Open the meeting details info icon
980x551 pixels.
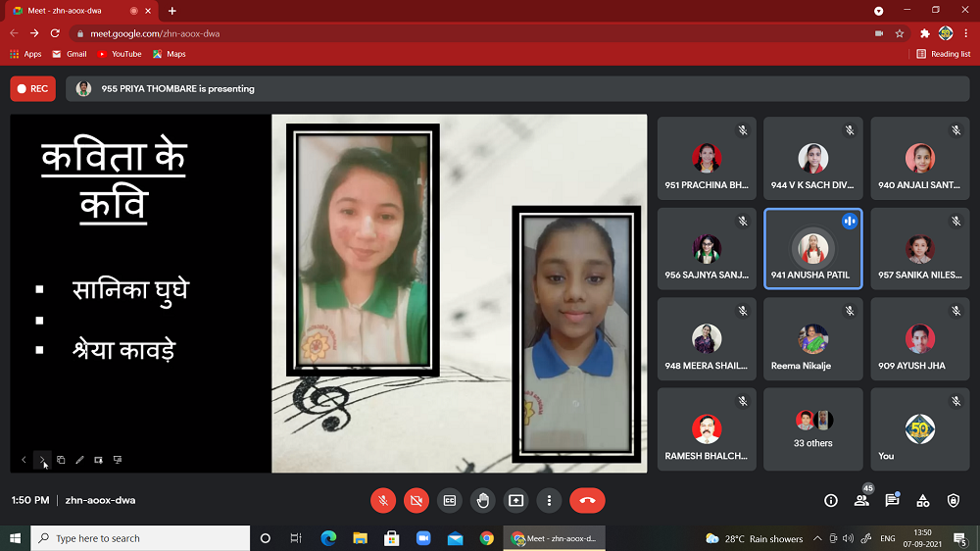pyautogui.click(x=831, y=500)
